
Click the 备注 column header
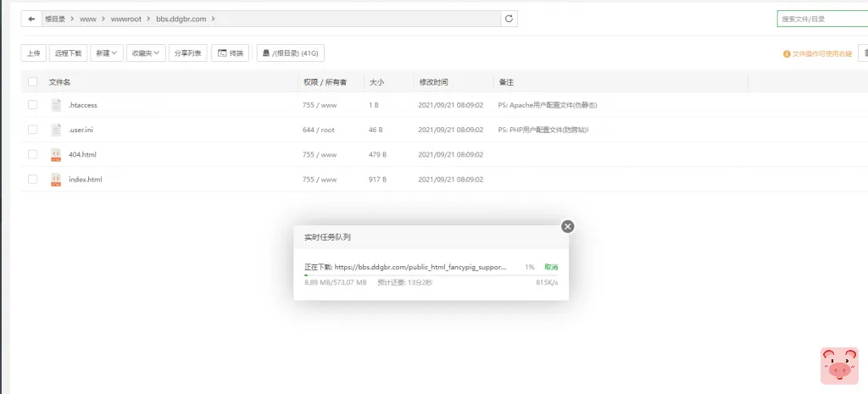click(506, 82)
